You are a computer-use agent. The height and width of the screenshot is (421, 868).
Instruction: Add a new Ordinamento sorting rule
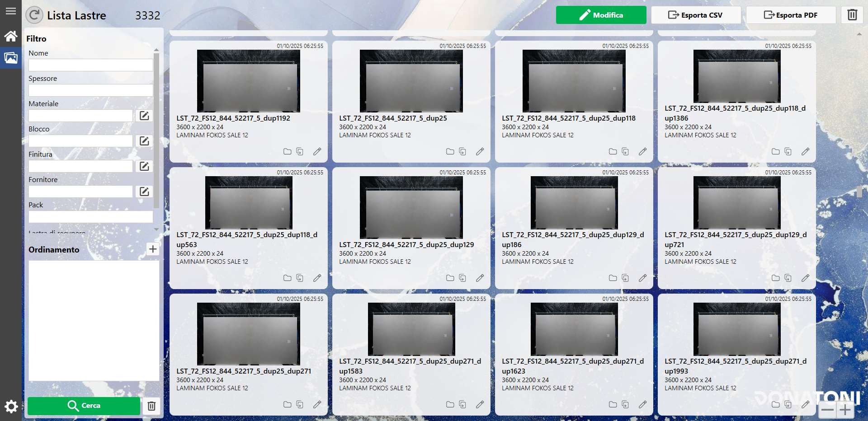point(153,249)
